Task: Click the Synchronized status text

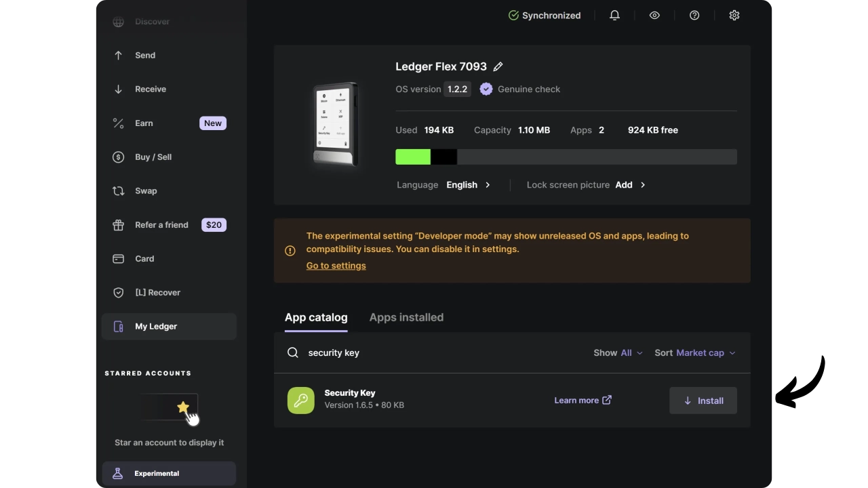Action: pyautogui.click(x=551, y=15)
